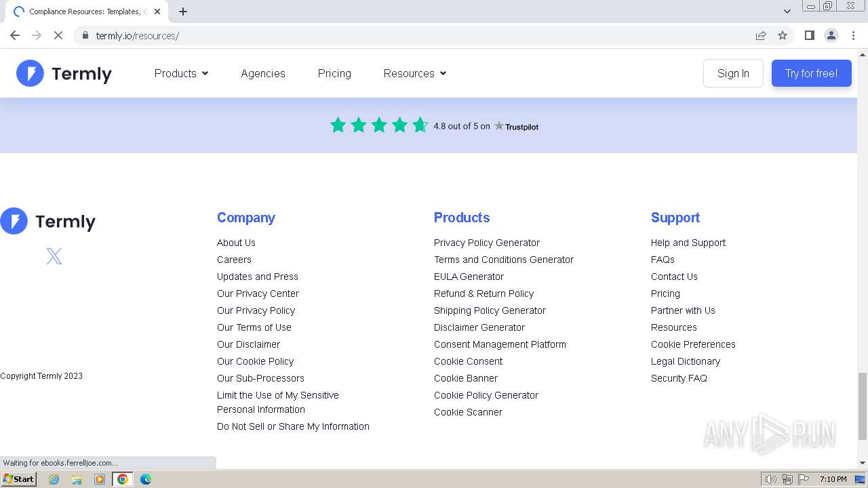The image size is (868, 488).
Task: Open FAQs link under Support
Action: [663, 260]
